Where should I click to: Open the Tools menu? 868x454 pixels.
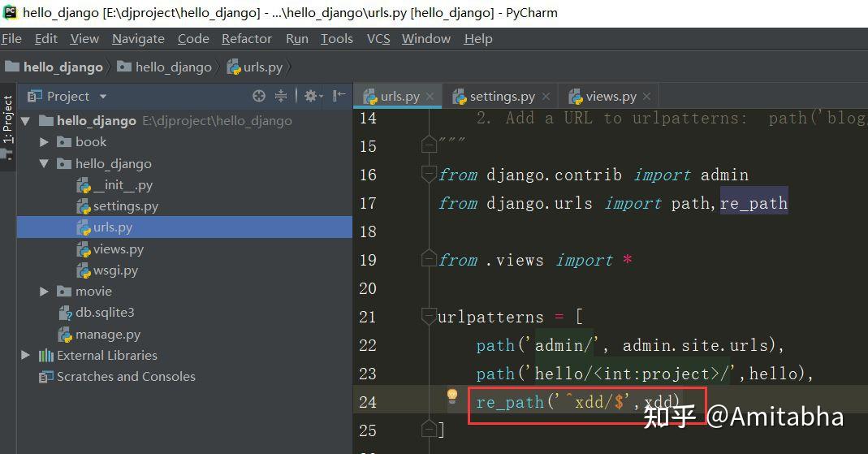pos(337,39)
